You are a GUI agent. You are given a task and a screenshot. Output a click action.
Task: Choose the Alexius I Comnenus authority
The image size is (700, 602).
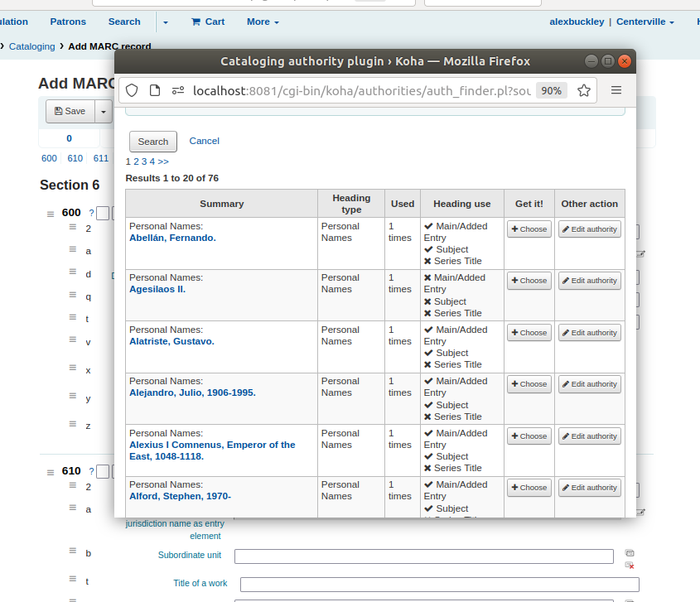point(529,436)
